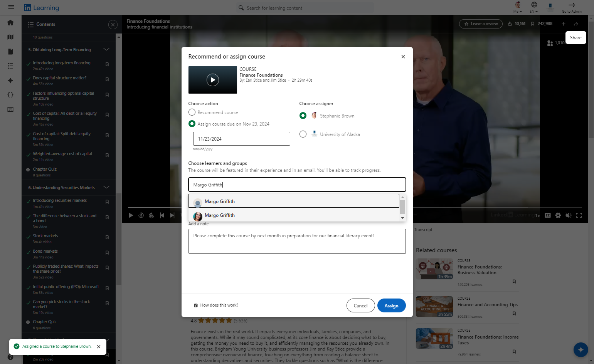Click the Add a note text area
594x364 pixels.
pyautogui.click(x=297, y=242)
